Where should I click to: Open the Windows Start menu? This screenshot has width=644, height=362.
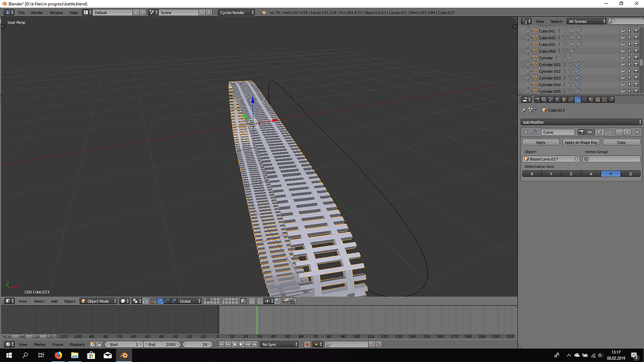[9, 355]
